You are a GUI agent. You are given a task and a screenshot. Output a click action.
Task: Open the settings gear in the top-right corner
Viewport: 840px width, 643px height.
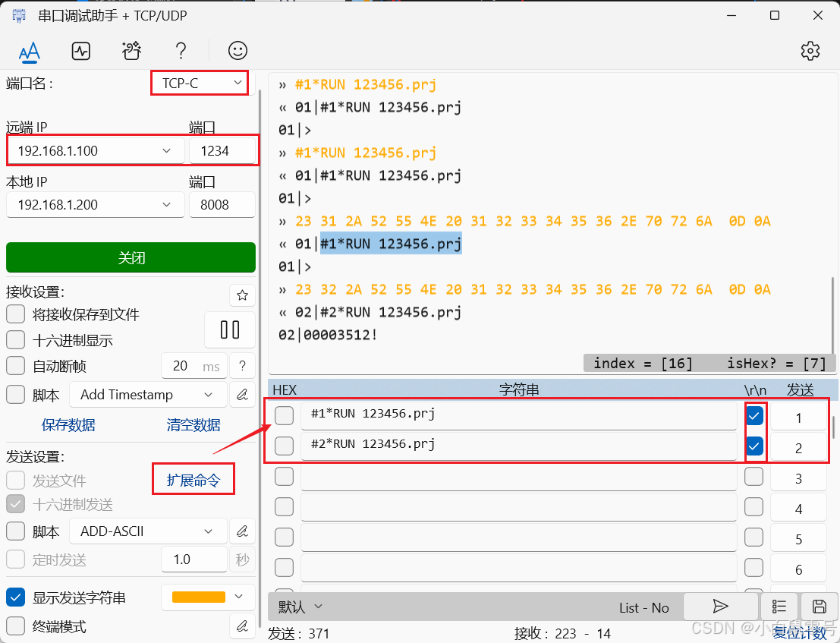tap(810, 51)
